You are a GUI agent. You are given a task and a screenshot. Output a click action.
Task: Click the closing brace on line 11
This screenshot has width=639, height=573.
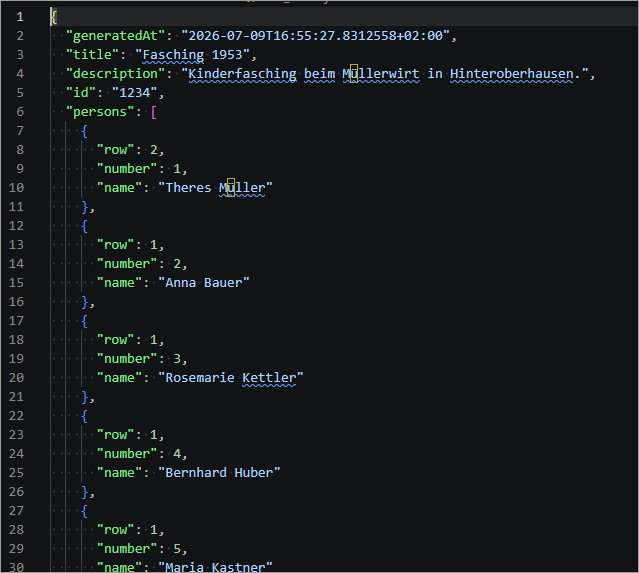coord(84,207)
